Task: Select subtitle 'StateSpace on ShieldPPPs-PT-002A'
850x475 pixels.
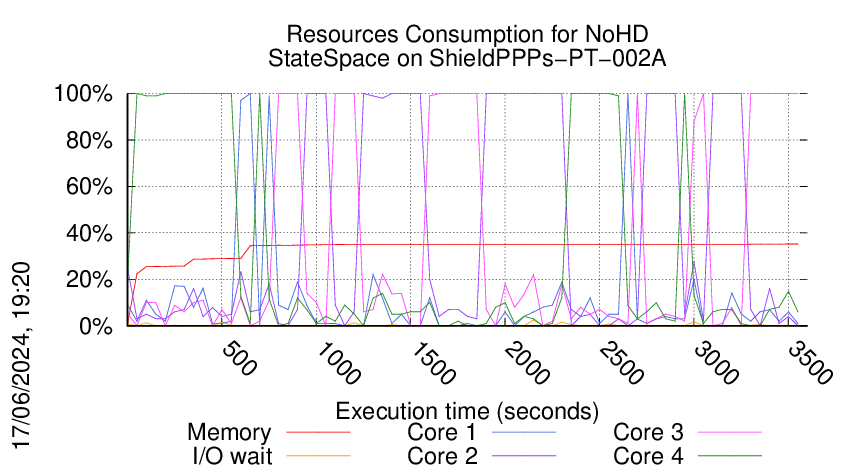Action: coord(467,58)
